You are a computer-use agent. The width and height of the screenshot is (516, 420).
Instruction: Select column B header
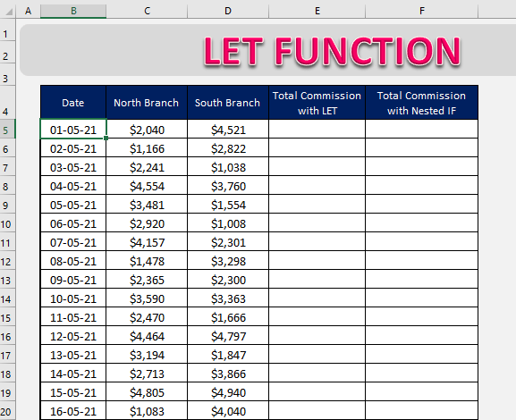(73, 11)
